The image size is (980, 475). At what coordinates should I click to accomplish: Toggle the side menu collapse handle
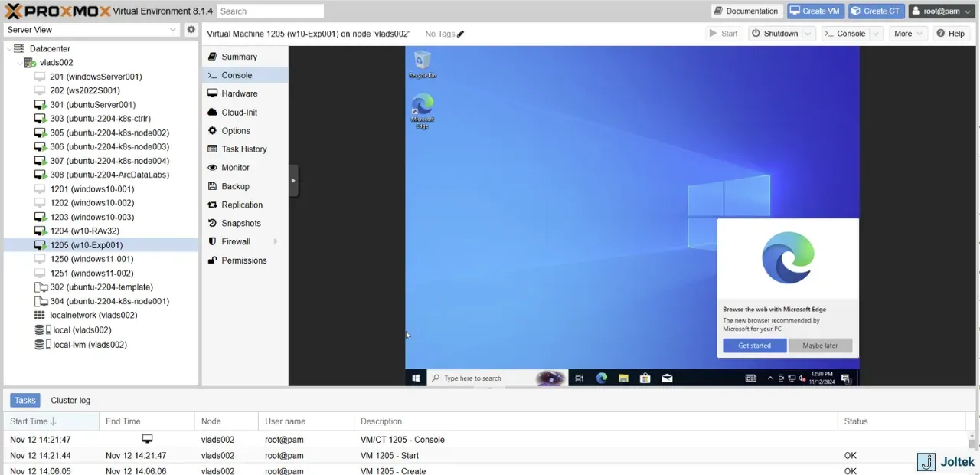point(293,181)
